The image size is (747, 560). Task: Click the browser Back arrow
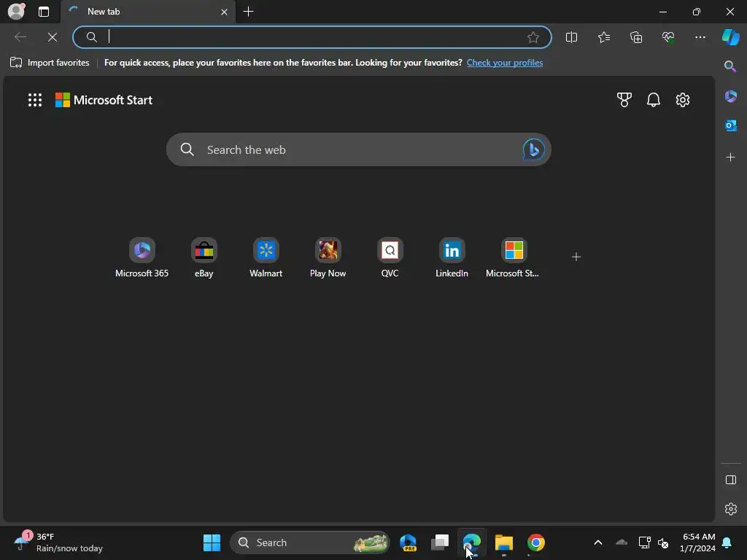[20, 37]
